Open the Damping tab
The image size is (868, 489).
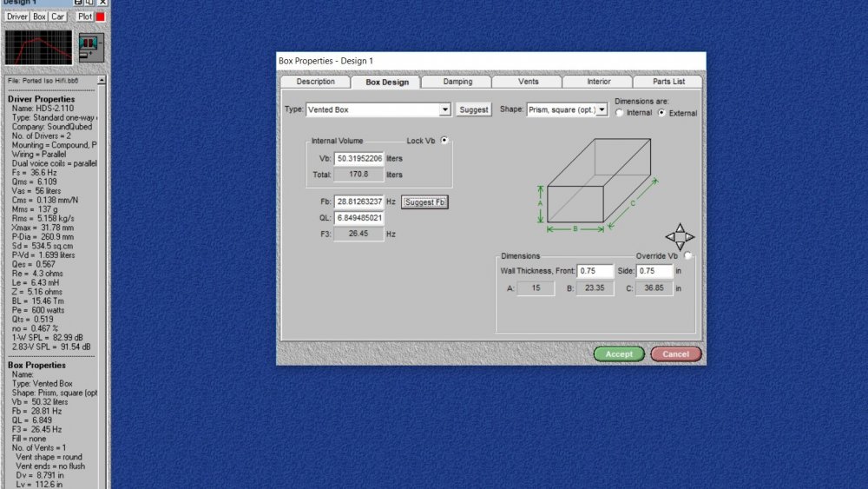[457, 82]
